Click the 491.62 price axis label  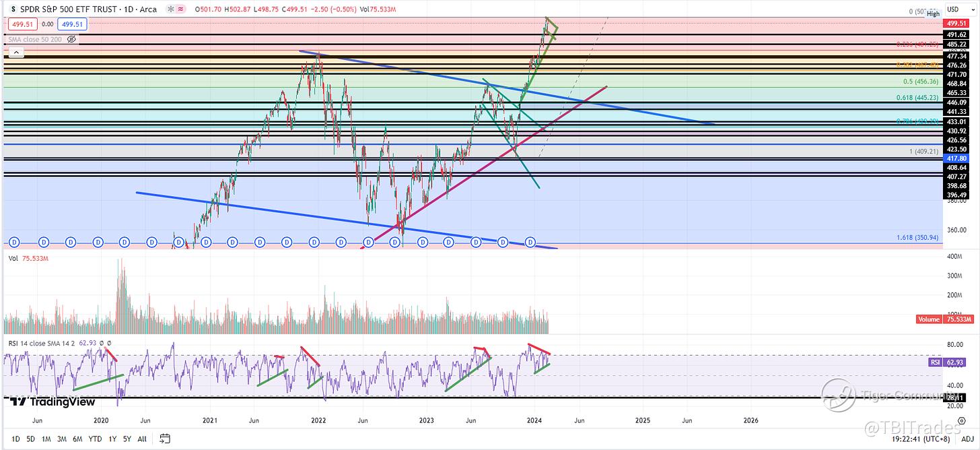(x=955, y=34)
